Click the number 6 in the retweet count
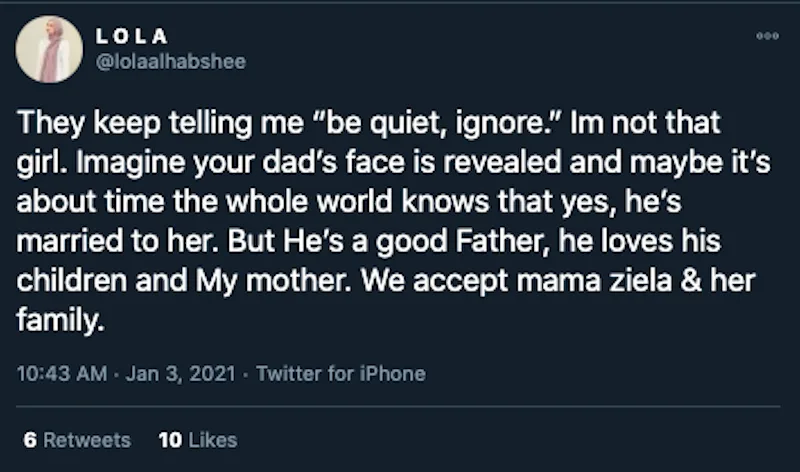Screen dimensions: 800x472 pyautogui.click(x=27, y=439)
